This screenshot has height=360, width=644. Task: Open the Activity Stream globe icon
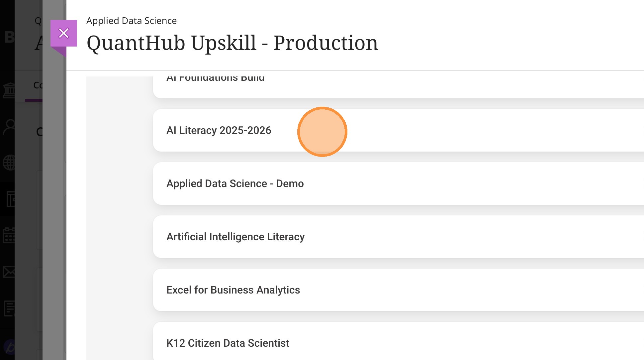click(x=9, y=163)
